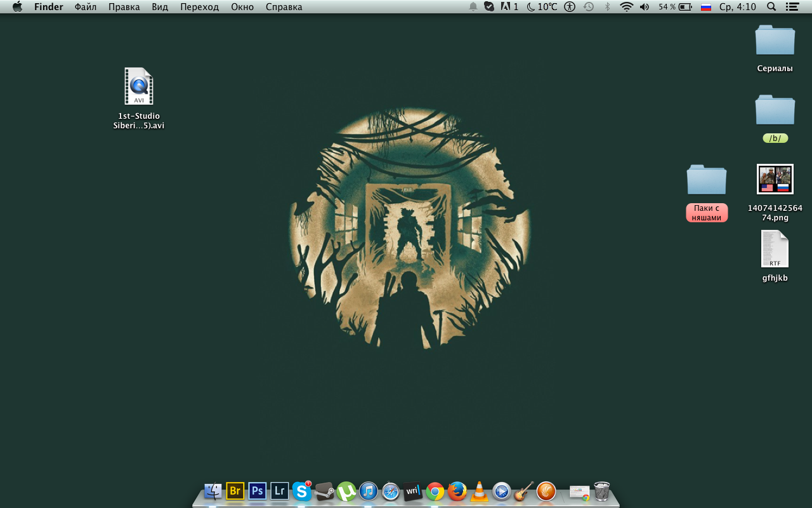The image size is (812, 508).
Task: Open Skype with the unread badge
Action: point(302,491)
